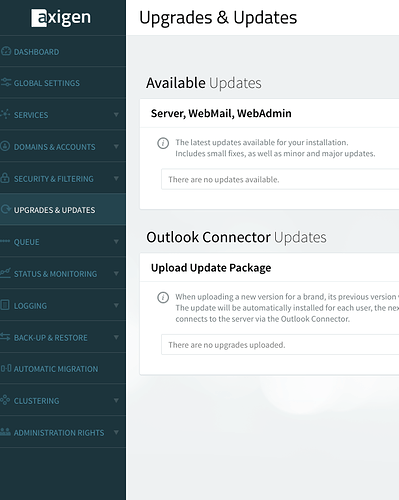Screen dimensions: 399x500
Task: Open the Logging section
Action: [x=63, y=305]
